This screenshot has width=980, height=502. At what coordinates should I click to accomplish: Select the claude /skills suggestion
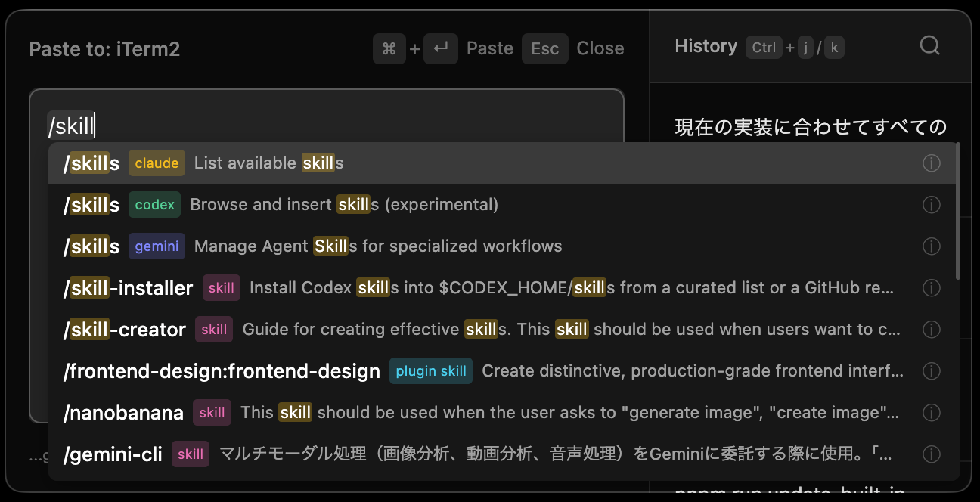502,163
